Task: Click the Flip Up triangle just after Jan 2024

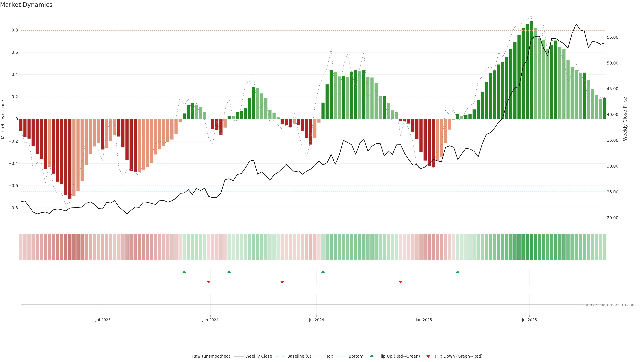Action: pyautogui.click(x=229, y=272)
